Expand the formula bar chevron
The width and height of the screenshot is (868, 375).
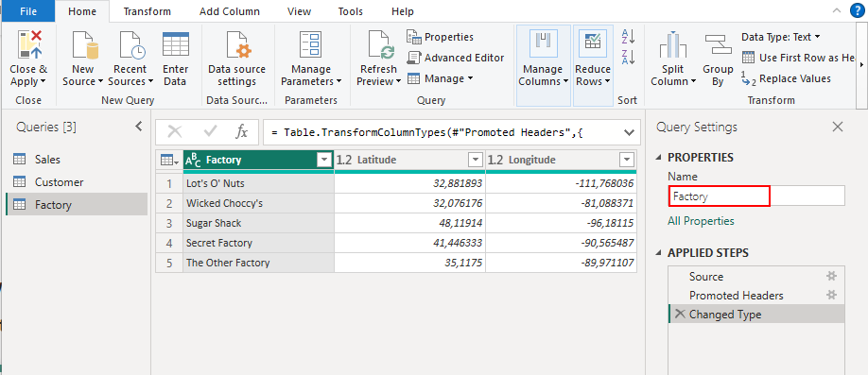[x=629, y=132]
